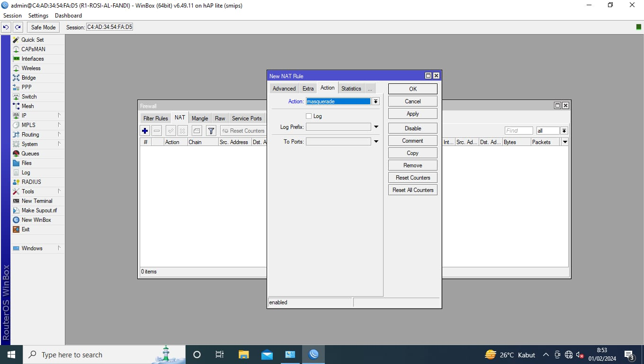Viewport: 644px width, 364px height.
Task: Open the column selector arrow in Firewall table
Action: tap(564, 142)
